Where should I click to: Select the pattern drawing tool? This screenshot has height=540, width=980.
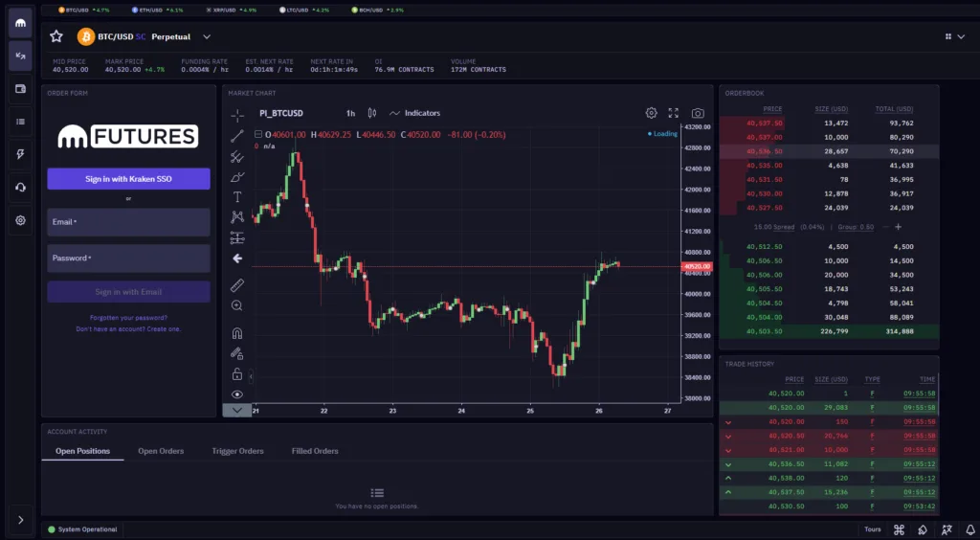click(237, 217)
